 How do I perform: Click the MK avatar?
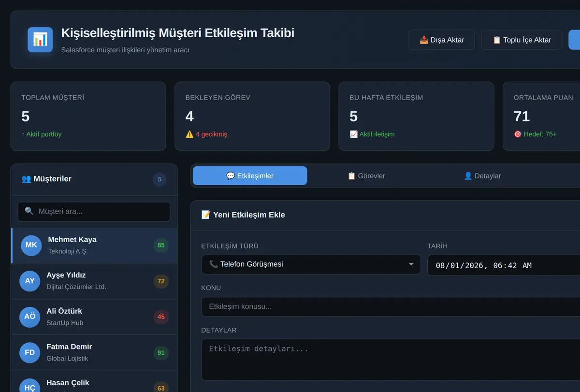(x=31, y=245)
